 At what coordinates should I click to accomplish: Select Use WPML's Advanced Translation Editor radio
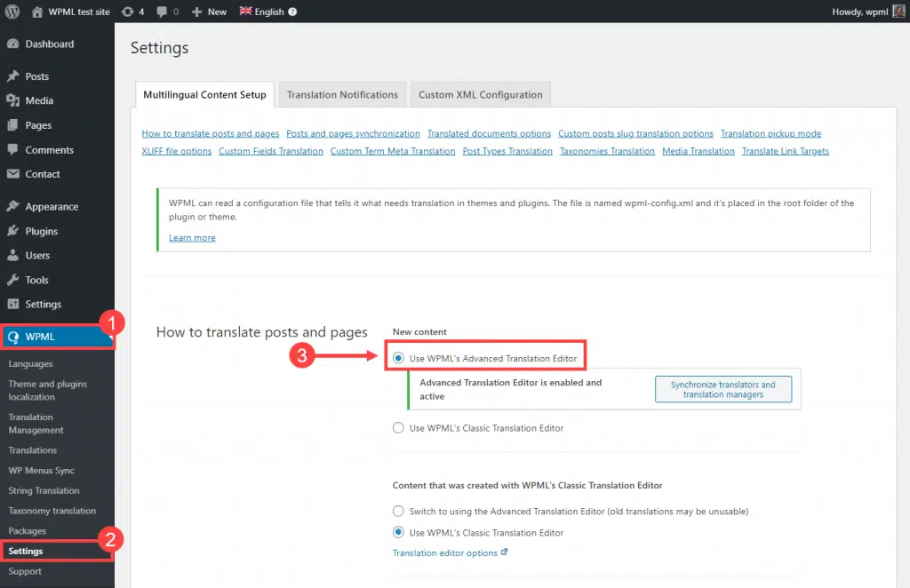[398, 358]
